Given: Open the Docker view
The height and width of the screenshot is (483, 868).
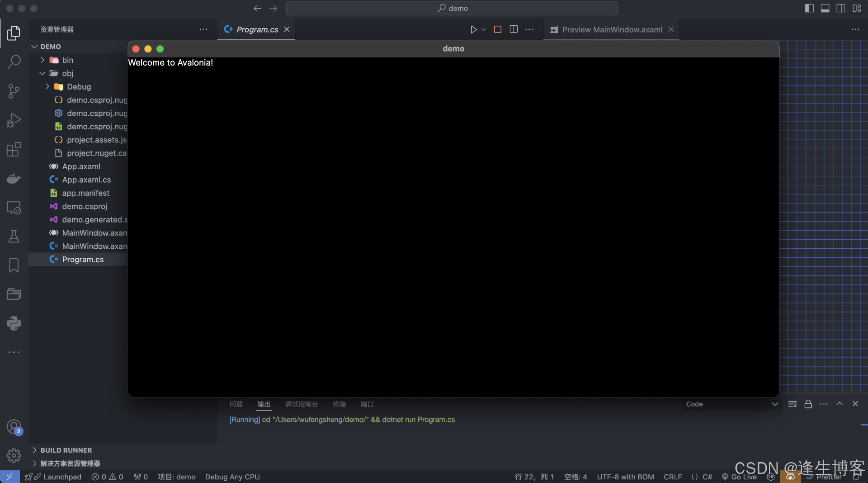Looking at the screenshot, I should [14, 178].
